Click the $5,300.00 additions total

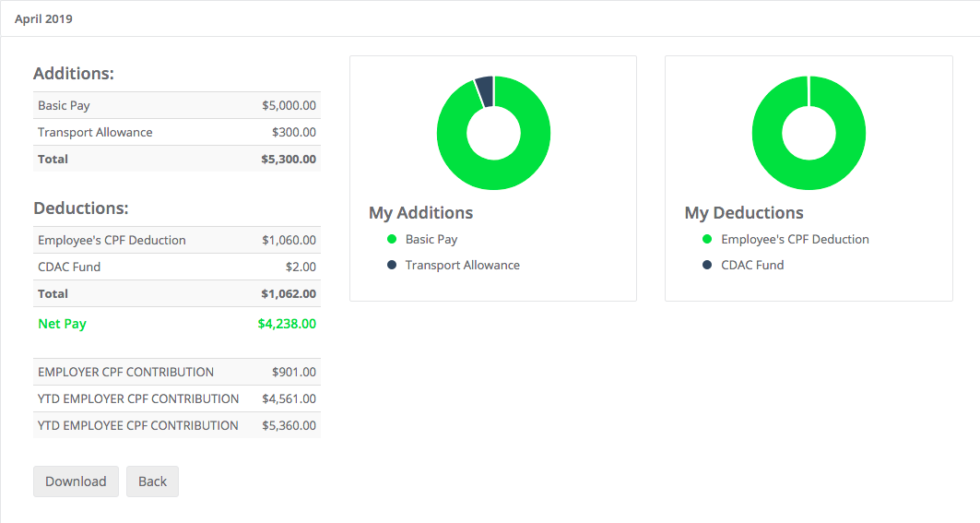289,159
